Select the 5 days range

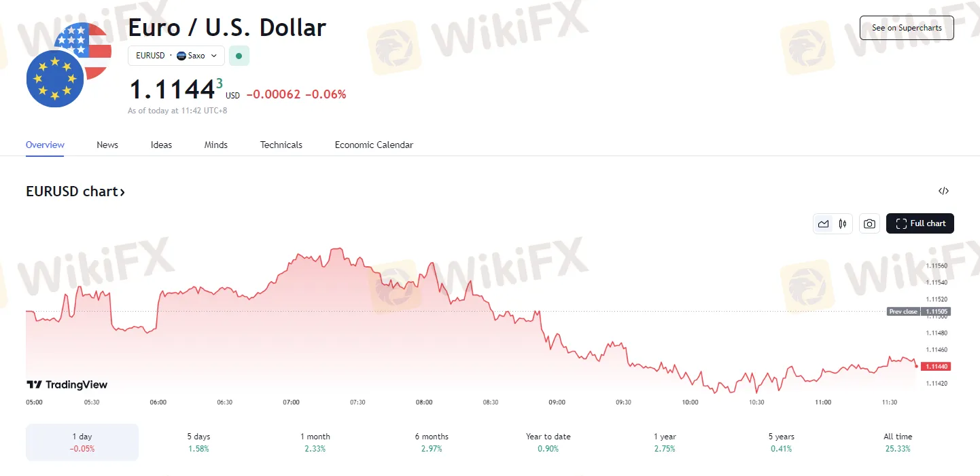click(198, 442)
